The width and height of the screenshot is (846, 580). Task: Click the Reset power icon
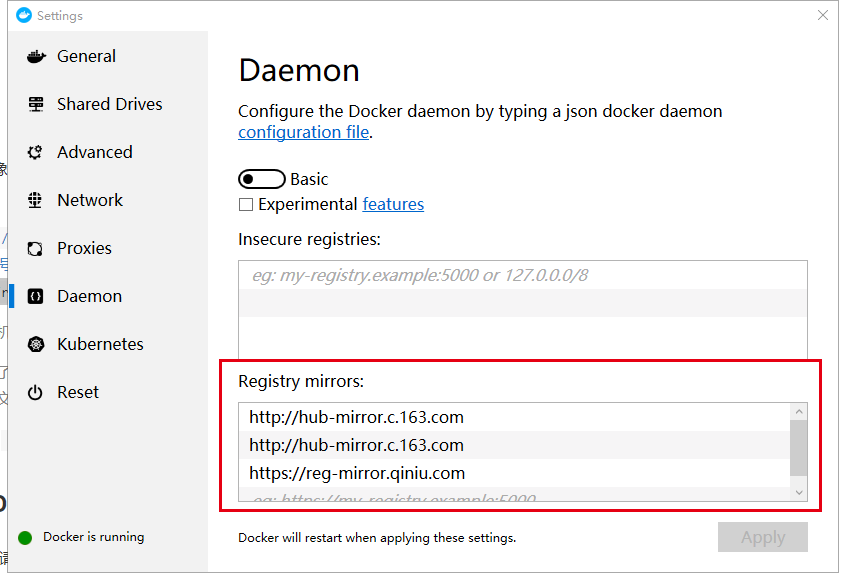pyautogui.click(x=36, y=393)
